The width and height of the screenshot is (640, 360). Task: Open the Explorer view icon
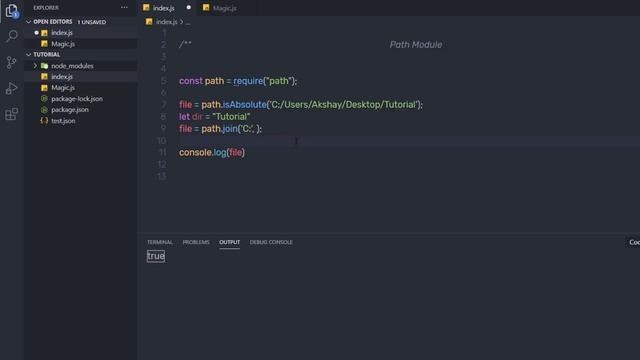[12, 11]
